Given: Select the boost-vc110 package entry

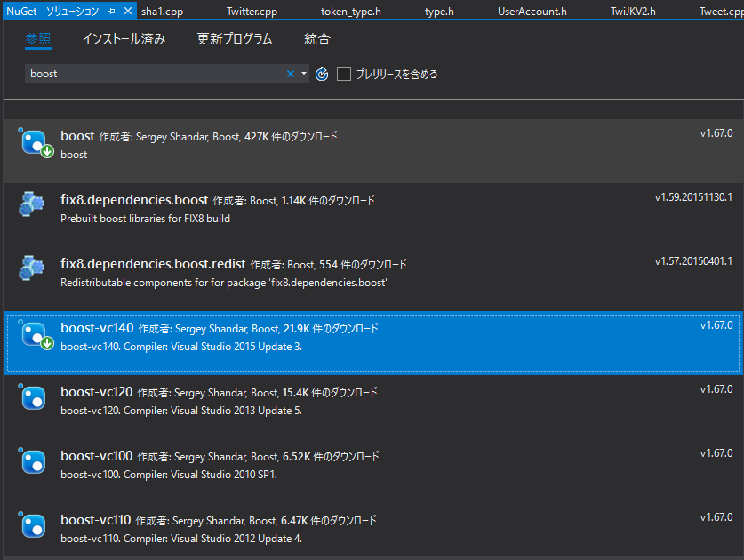Looking at the screenshot, I should (356, 526).
